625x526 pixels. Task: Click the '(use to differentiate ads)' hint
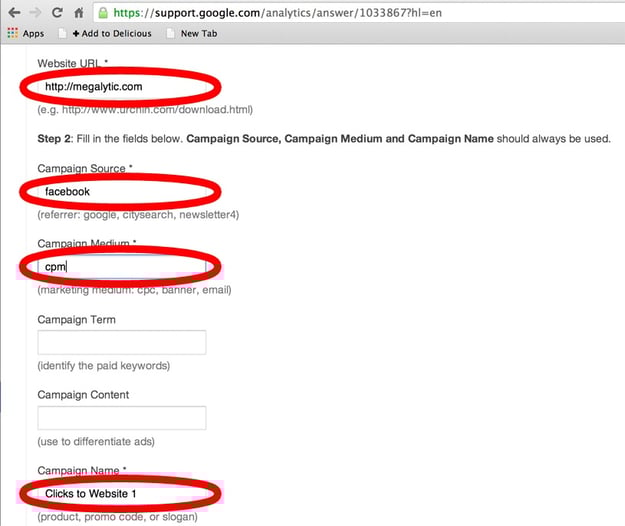[x=96, y=441]
